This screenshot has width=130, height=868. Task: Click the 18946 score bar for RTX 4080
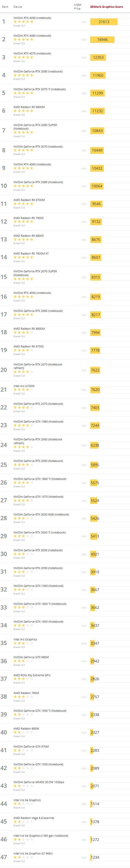click(102, 39)
